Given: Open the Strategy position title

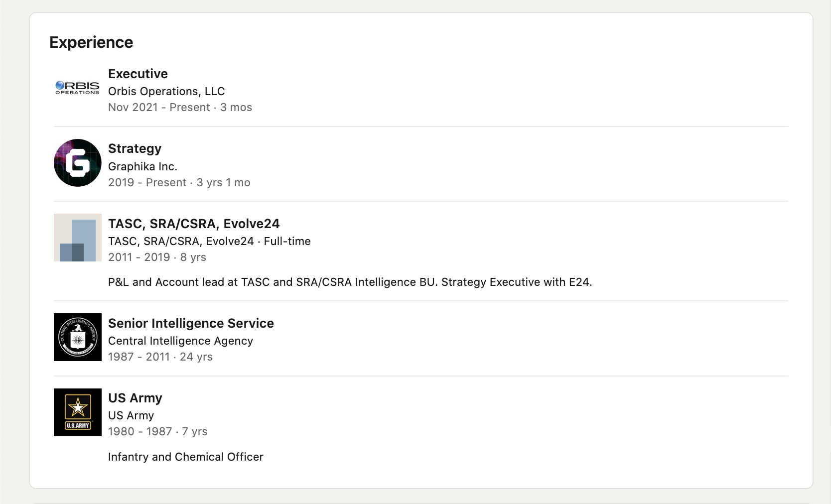Looking at the screenshot, I should point(135,148).
